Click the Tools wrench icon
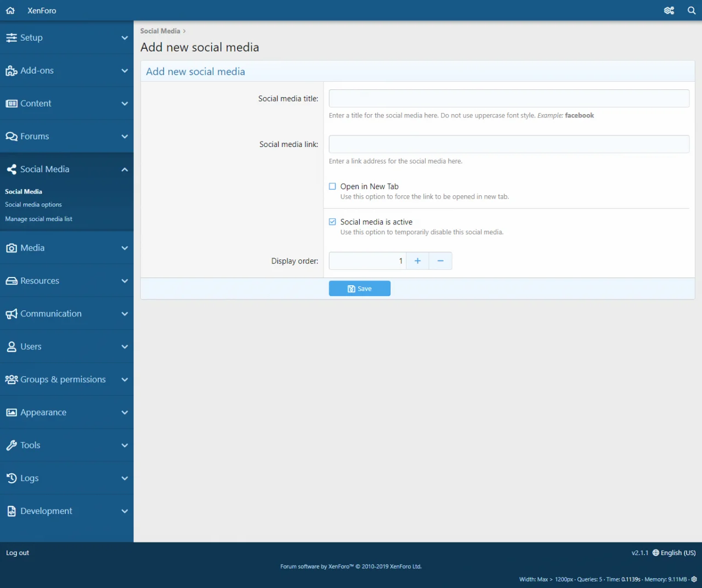Image resolution: width=702 pixels, height=588 pixels. coord(12,445)
